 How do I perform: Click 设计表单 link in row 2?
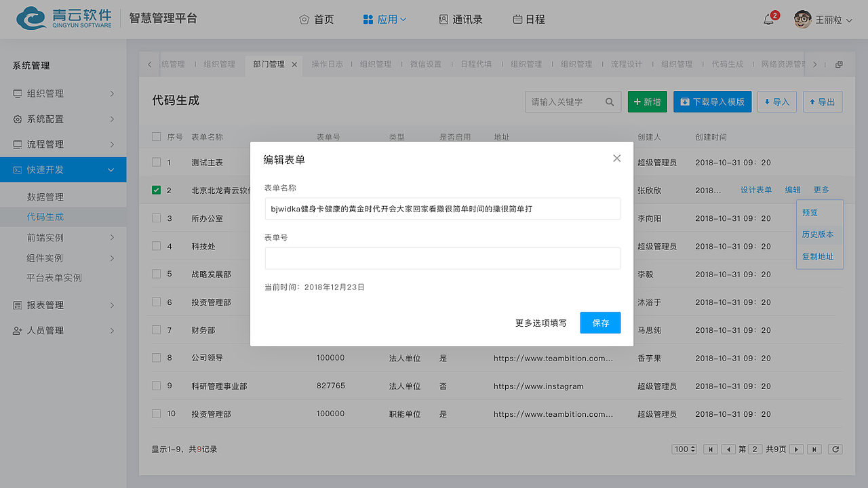[x=756, y=190]
